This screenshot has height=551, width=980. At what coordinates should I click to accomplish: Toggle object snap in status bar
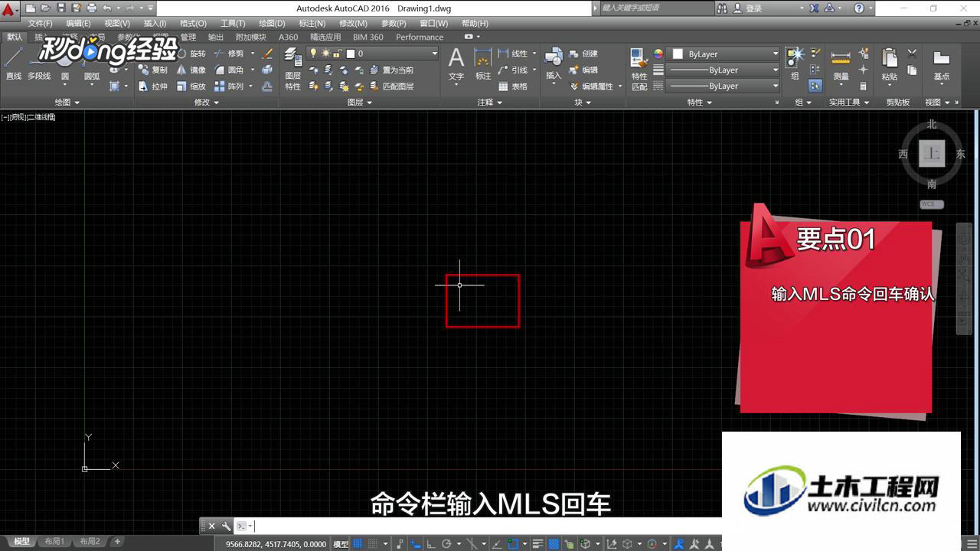pos(513,543)
